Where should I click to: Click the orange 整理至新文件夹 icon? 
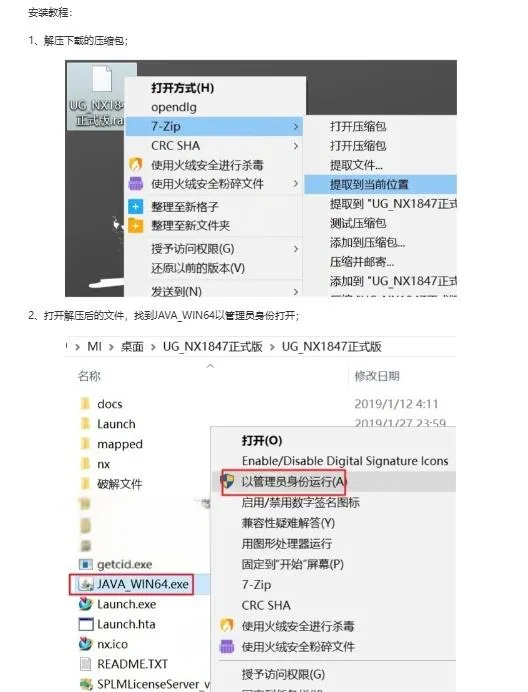tap(136, 226)
